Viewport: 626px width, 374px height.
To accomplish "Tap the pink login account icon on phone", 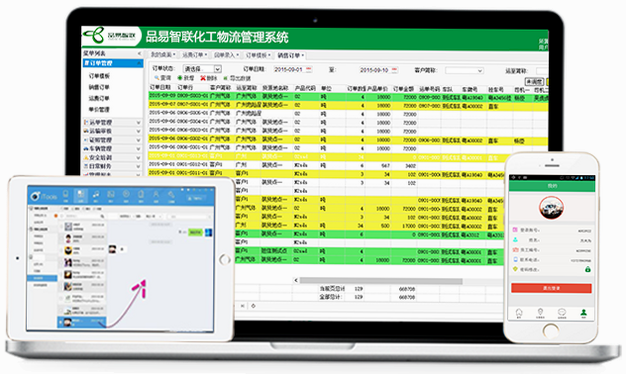I will [515, 230].
